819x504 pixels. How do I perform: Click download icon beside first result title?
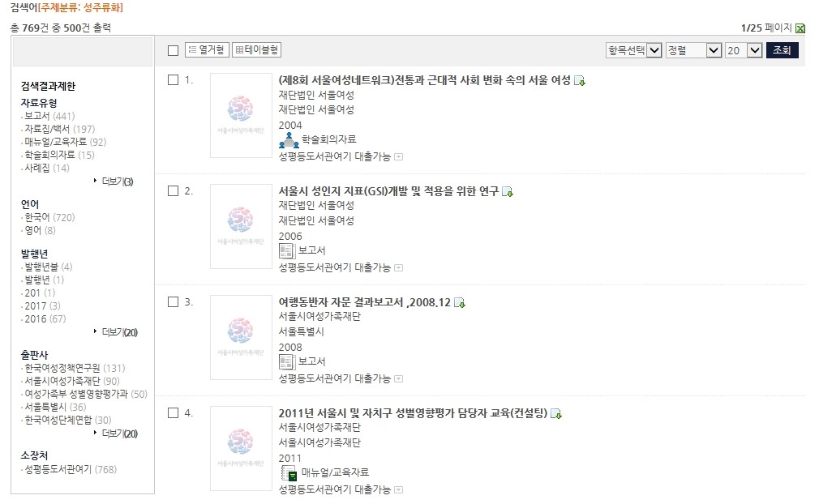(x=579, y=81)
